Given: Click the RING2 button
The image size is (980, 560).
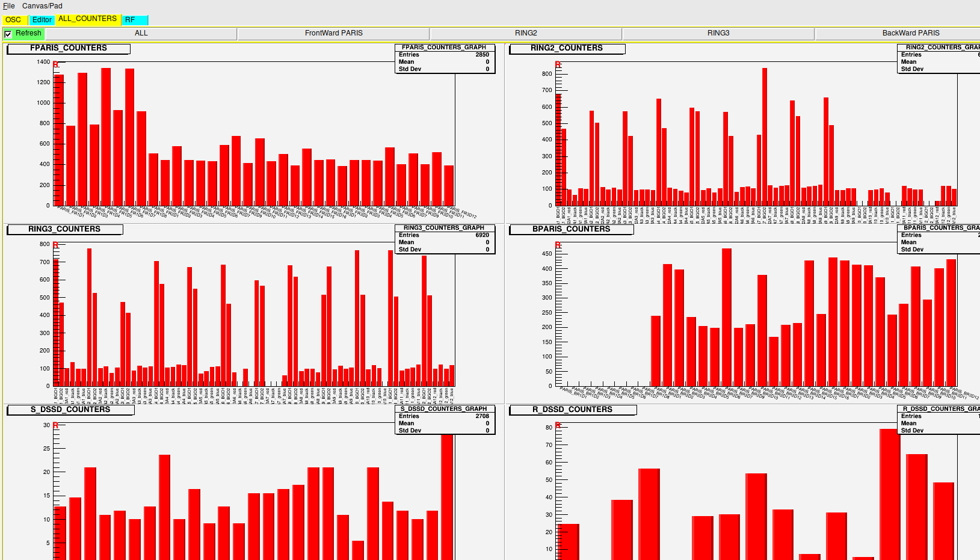Looking at the screenshot, I should pyautogui.click(x=526, y=34).
